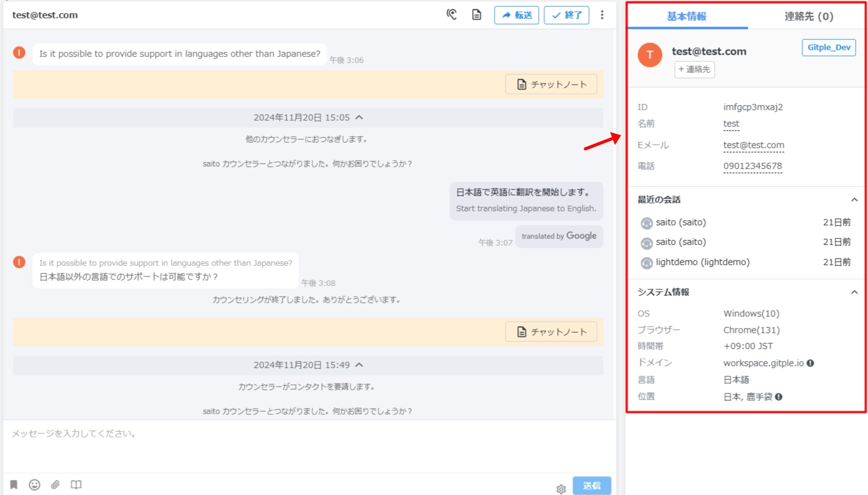Open the emoji picker smiley icon
Image resolution: width=868 pixels, height=495 pixels.
[34, 485]
